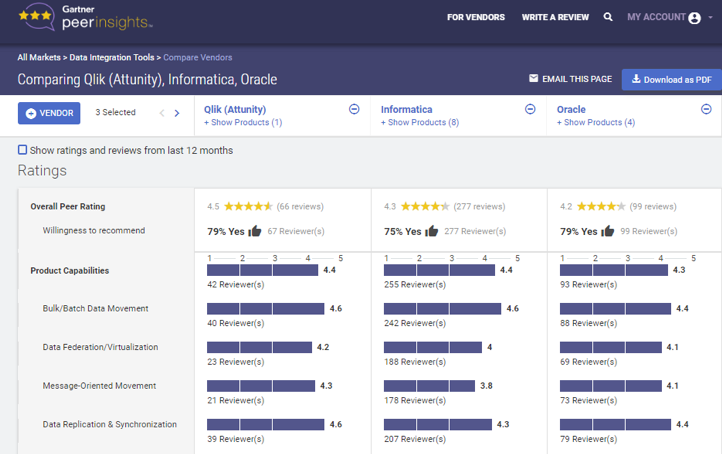Screen dimensions: 722x454
Task: Click the search magnifier icon
Action: click(x=608, y=17)
